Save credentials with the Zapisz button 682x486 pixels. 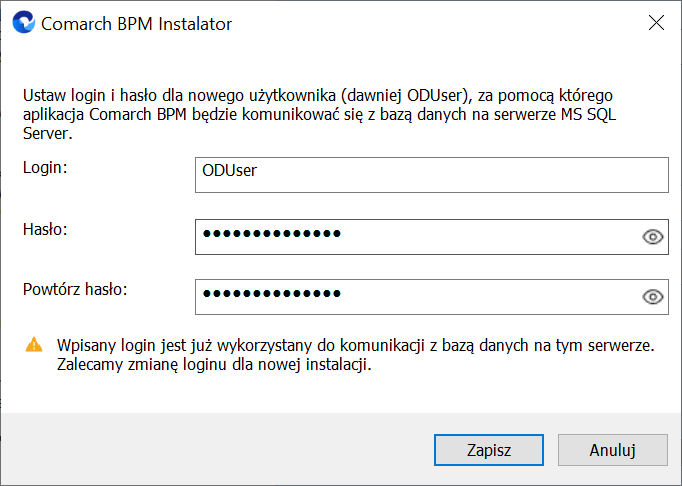click(x=489, y=450)
